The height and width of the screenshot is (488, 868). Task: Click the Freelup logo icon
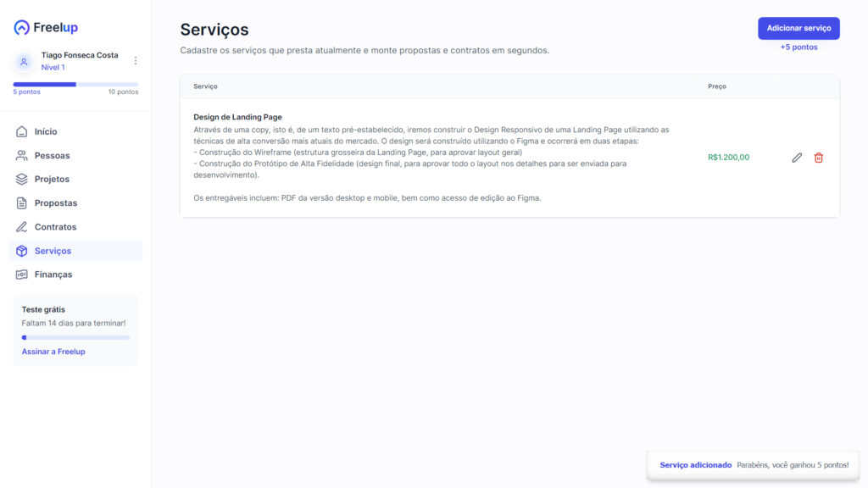(22, 28)
